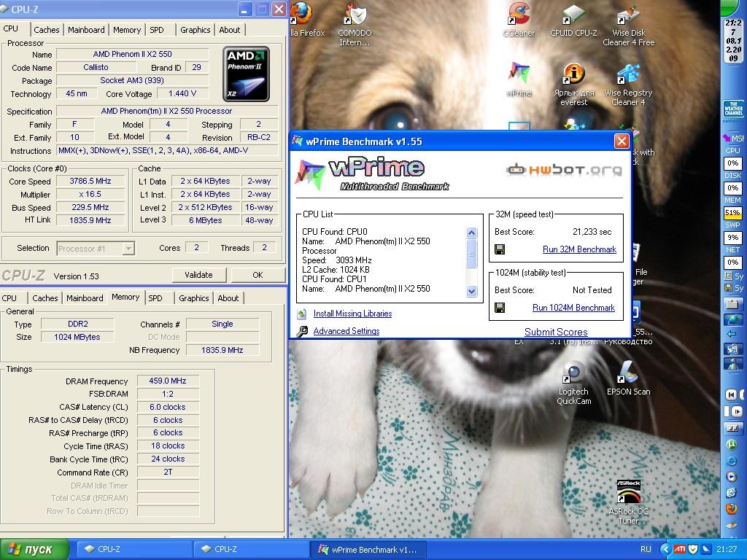This screenshot has height=560, width=747.
Task: Click the Command Rate value 2T
Action: pyautogui.click(x=168, y=472)
